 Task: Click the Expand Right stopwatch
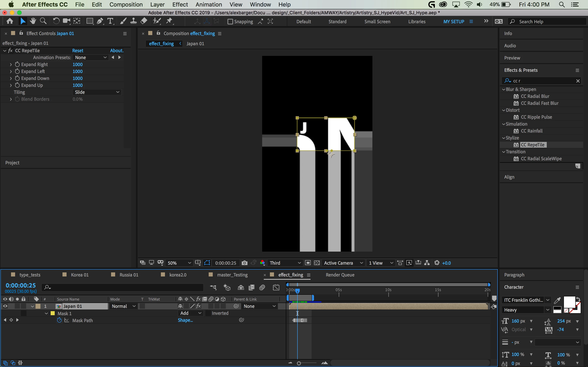17,64
